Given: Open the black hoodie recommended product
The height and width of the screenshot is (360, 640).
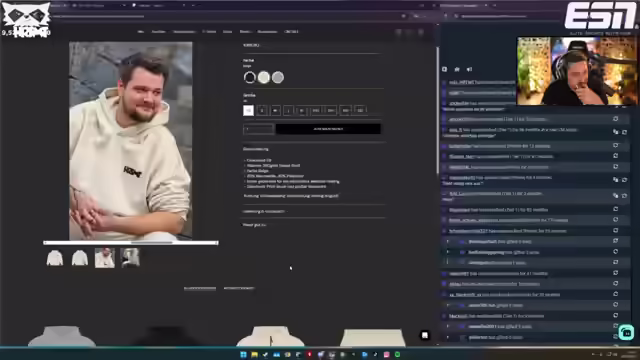Looking at the screenshot, I should pos(165,336).
